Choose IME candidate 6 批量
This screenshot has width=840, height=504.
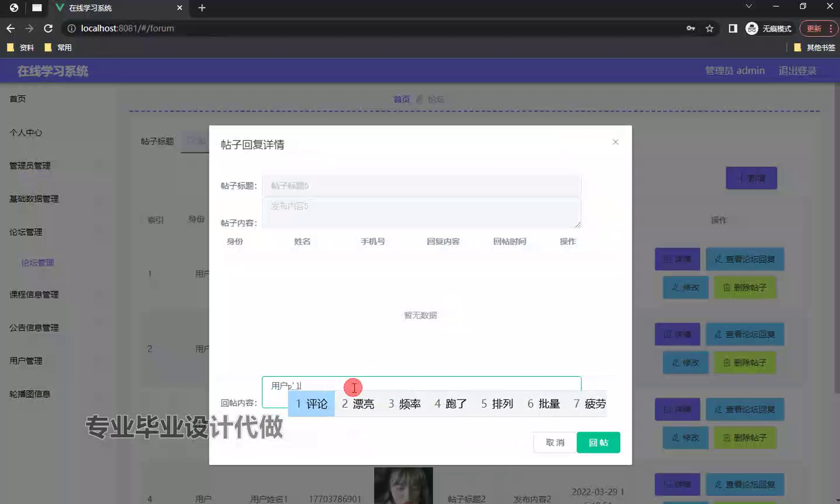(x=544, y=404)
